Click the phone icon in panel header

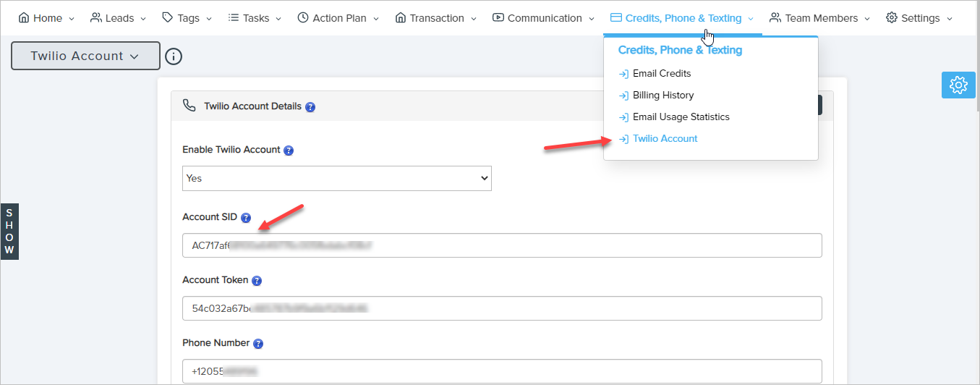(189, 106)
